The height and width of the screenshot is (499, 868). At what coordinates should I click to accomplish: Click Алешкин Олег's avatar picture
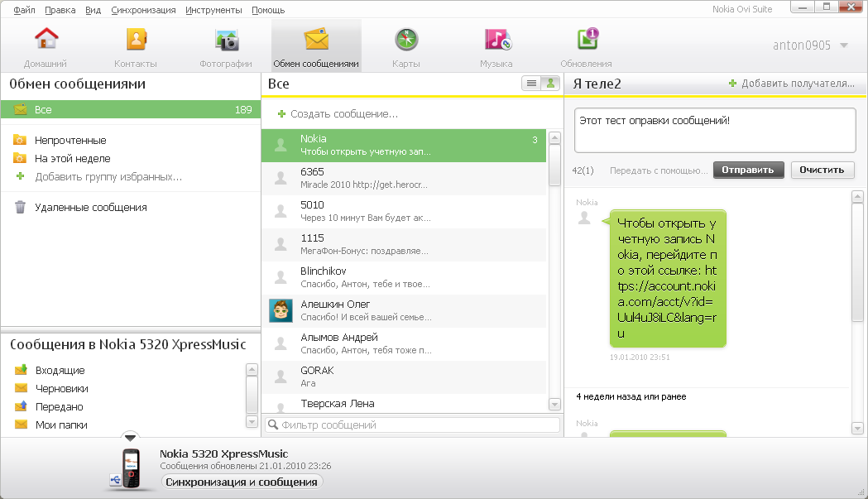click(281, 310)
